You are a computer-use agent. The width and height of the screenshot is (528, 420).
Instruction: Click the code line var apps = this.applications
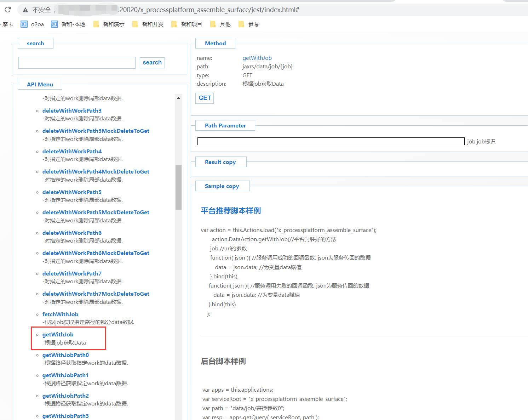click(238, 390)
